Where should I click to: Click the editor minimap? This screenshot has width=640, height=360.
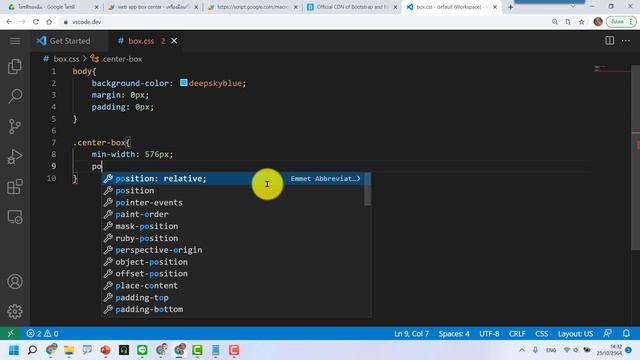(611, 69)
